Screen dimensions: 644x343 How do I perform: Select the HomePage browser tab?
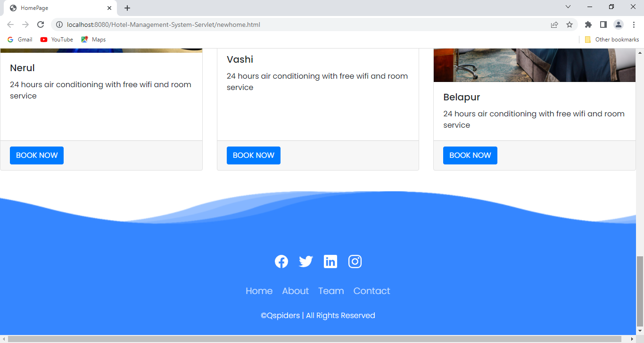pos(60,8)
